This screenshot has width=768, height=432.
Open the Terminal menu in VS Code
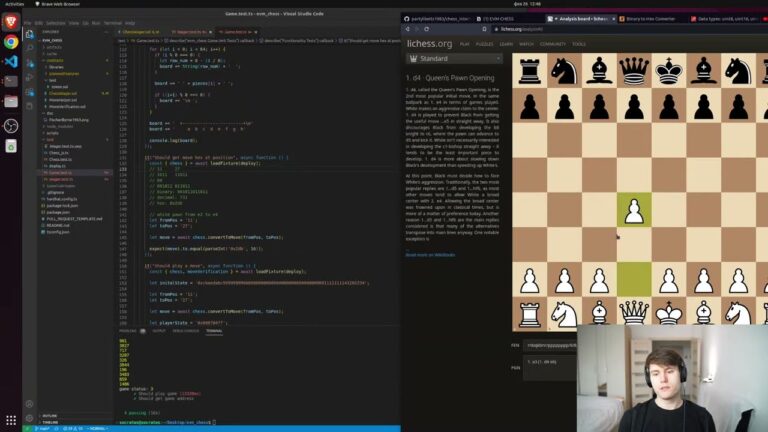click(112, 23)
